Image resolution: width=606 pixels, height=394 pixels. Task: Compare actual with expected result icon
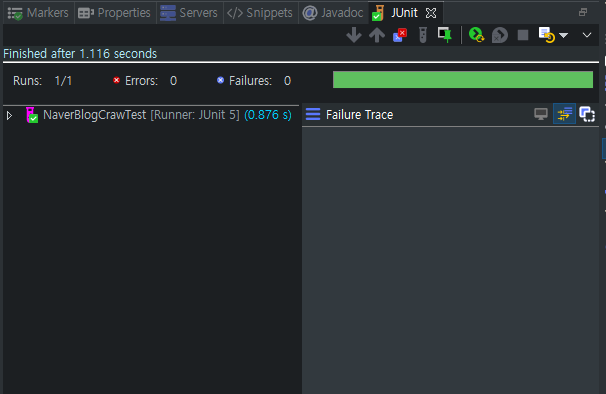pyautogui.click(x=587, y=114)
